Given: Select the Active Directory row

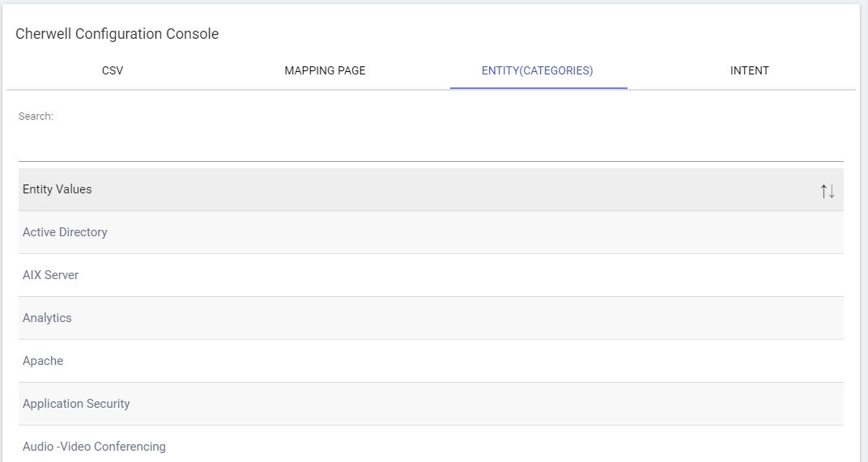Looking at the screenshot, I should click(x=65, y=232).
